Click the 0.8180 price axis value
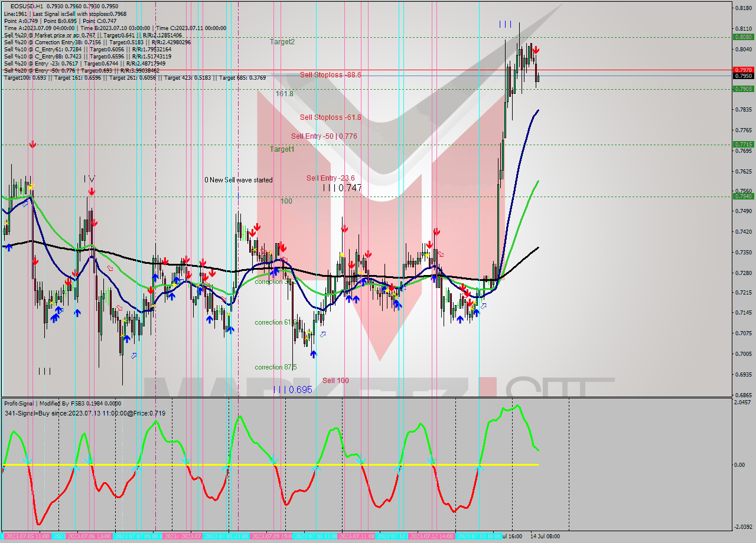756x543 pixels. (x=743, y=8)
